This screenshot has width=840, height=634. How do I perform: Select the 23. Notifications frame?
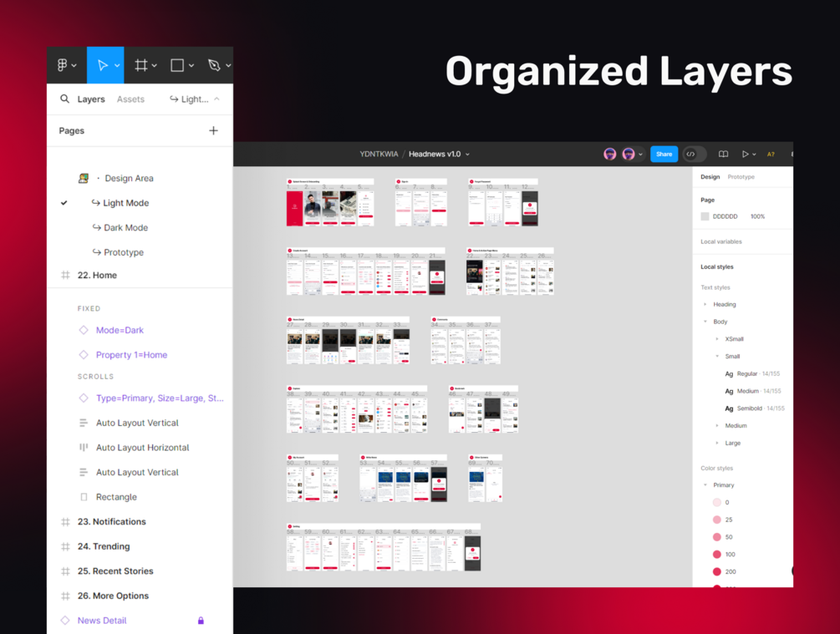[111, 521]
